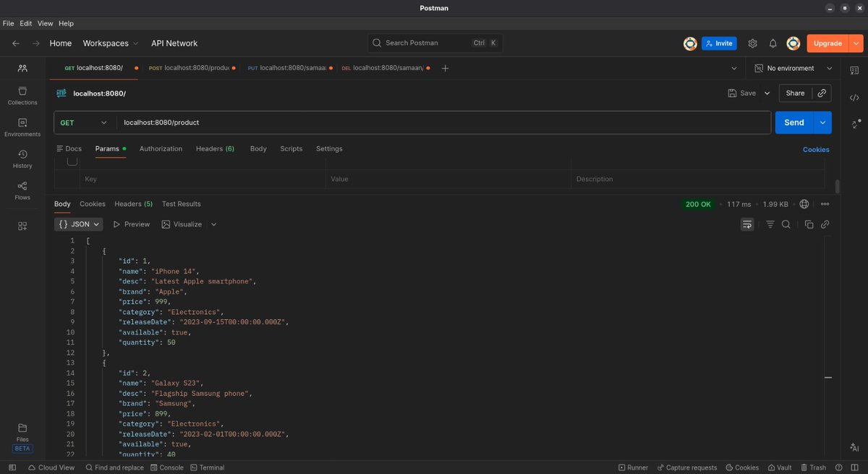The width and height of the screenshot is (868, 474).
Task: Click the response link icon
Action: [825, 224]
